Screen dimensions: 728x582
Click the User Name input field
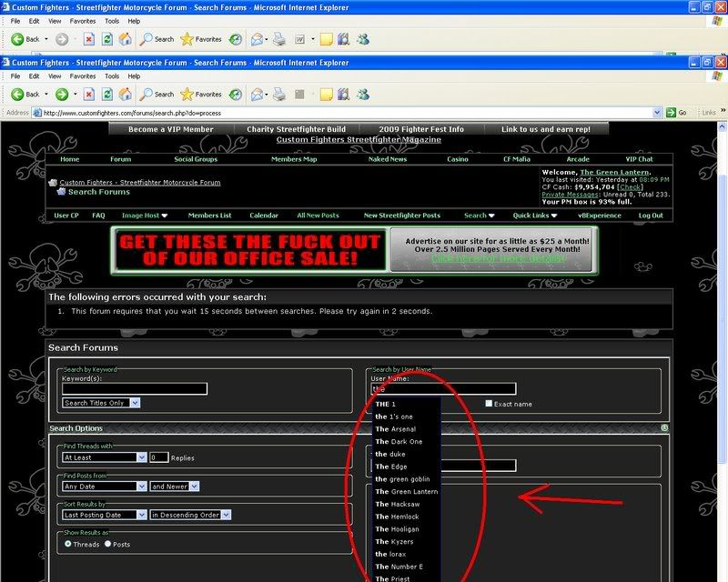coord(443,389)
